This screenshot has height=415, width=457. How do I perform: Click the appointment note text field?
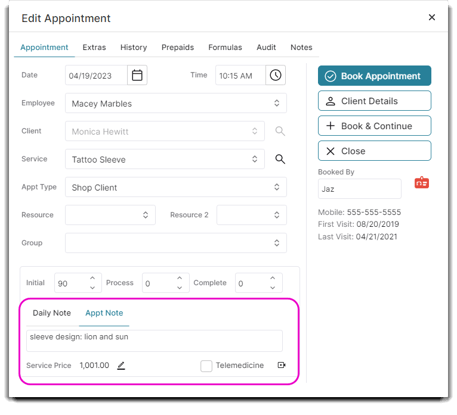tap(154, 341)
